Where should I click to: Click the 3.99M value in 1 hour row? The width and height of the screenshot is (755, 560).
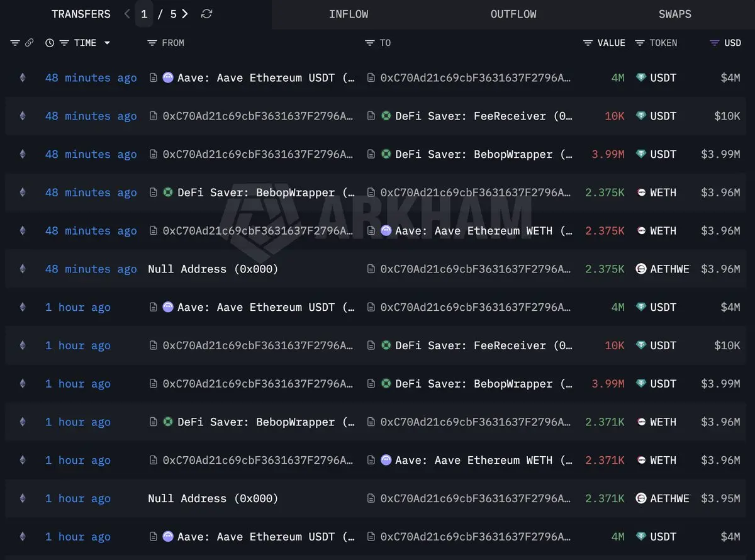tap(608, 384)
